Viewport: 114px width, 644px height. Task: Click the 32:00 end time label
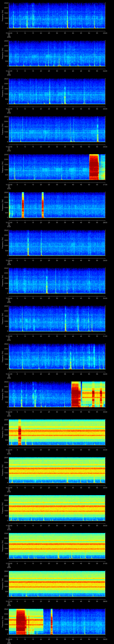coord(105,374)
